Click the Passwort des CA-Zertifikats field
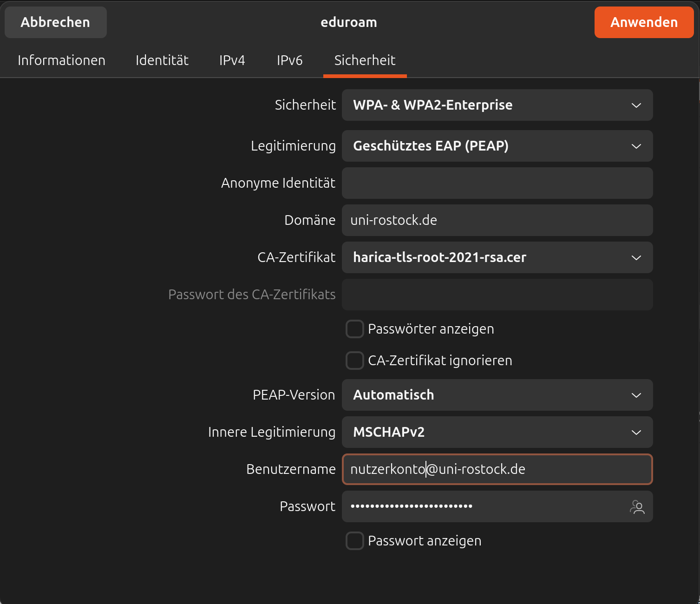 (x=497, y=295)
